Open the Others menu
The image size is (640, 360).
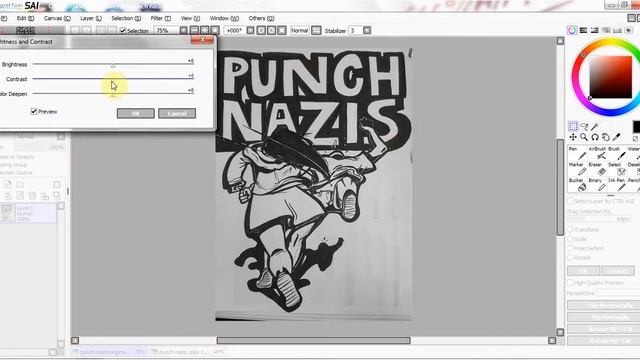point(261,18)
